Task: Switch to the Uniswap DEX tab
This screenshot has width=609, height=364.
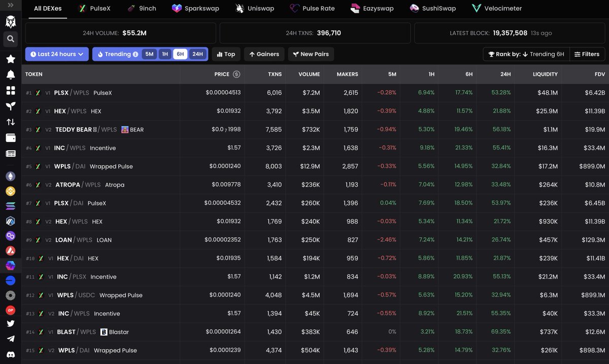Action: click(x=255, y=8)
